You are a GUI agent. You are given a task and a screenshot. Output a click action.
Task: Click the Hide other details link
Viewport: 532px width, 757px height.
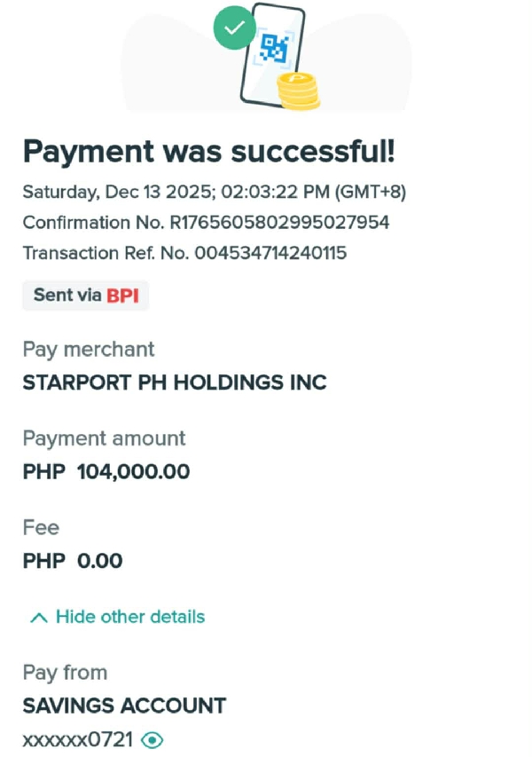(129, 617)
